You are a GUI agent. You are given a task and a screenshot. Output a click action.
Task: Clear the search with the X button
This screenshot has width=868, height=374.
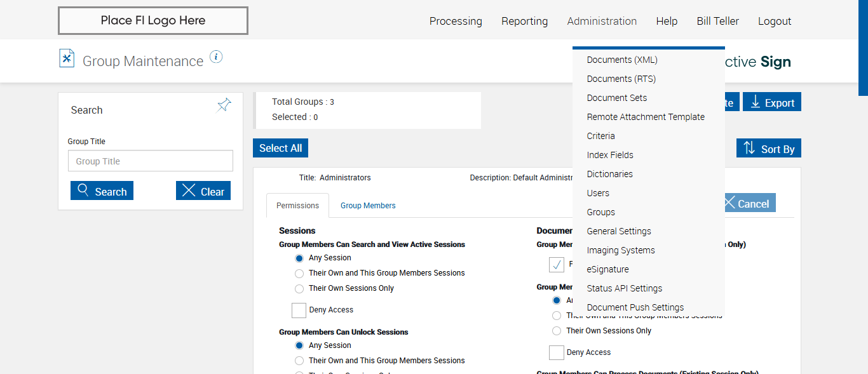[203, 191]
